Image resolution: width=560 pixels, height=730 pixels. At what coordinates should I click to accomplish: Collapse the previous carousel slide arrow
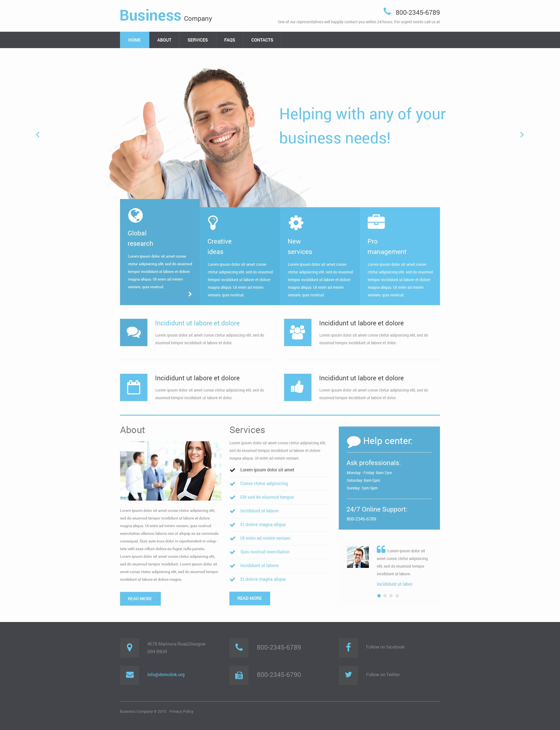pyautogui.click(x=38, y=135)
